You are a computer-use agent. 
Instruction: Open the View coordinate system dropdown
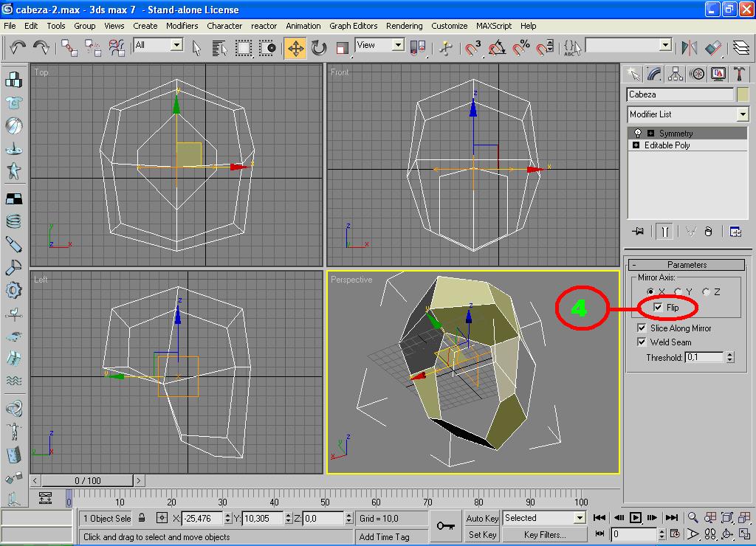tap(398, 45)
